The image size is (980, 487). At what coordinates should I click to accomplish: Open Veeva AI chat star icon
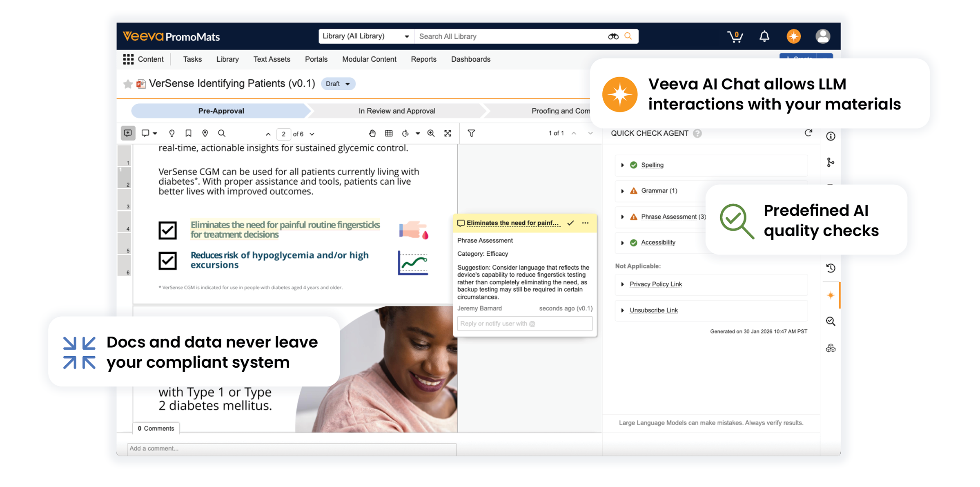(x=793, y=36)
